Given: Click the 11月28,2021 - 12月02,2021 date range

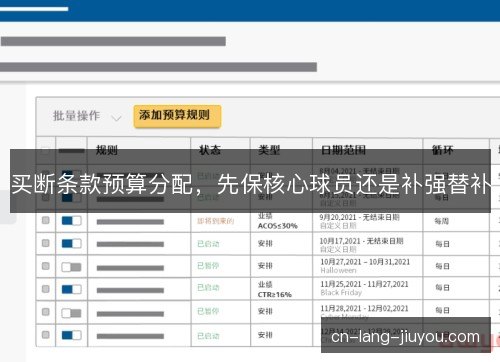Looking at the screenshot, I should (364, 308).
